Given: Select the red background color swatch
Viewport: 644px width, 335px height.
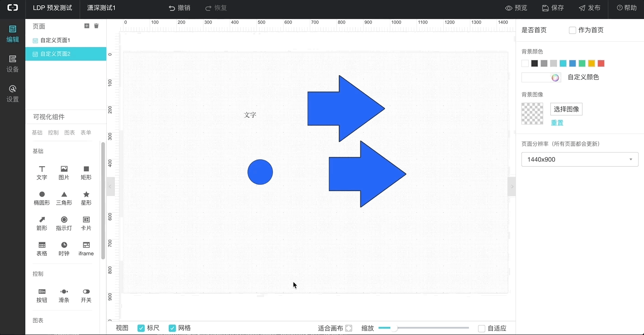Looking at the screenshot, I should click(601, 63).
